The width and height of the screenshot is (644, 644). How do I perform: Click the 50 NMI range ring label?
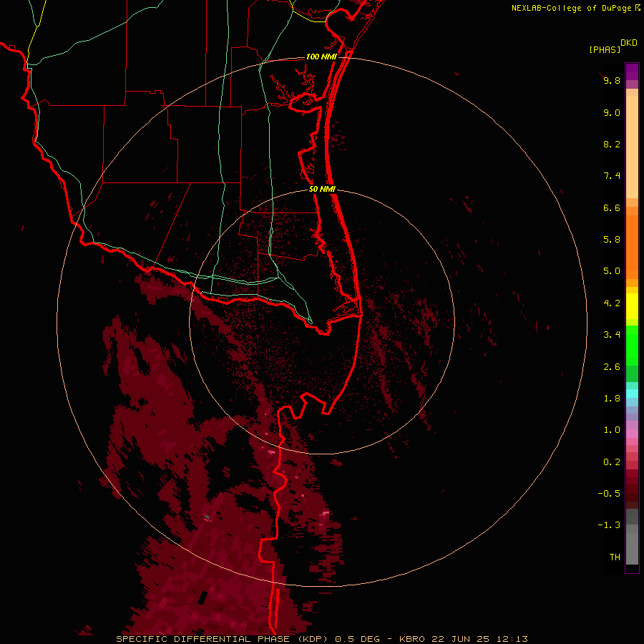click(x=322, y=189)
